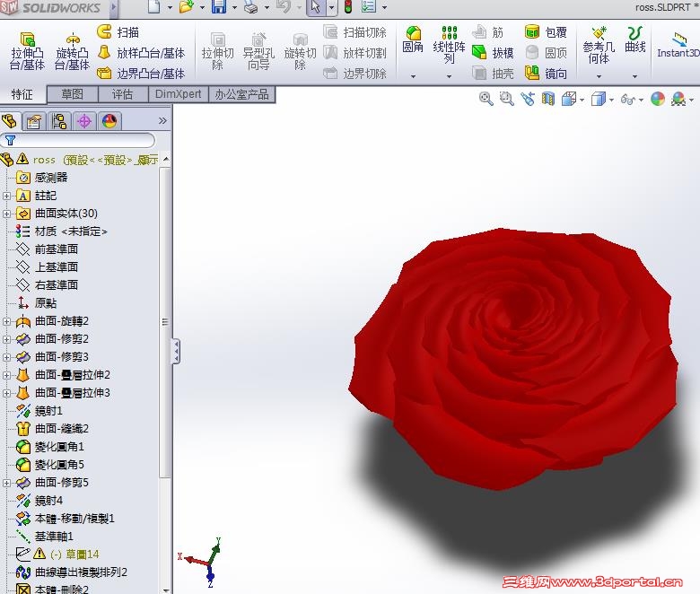The width and height of the screenshot is (700, 594).
Task: Click the Save toolbar icon
Action: (x=218, y=7)
